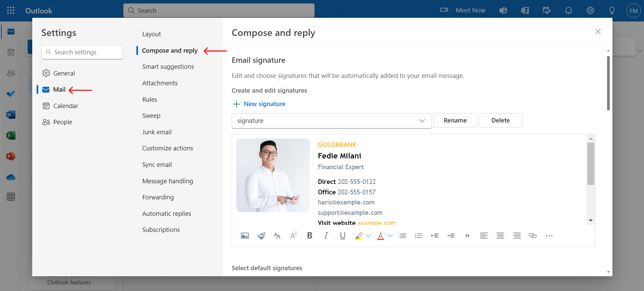Open the More apps icon in rail

tap(11, 197)
